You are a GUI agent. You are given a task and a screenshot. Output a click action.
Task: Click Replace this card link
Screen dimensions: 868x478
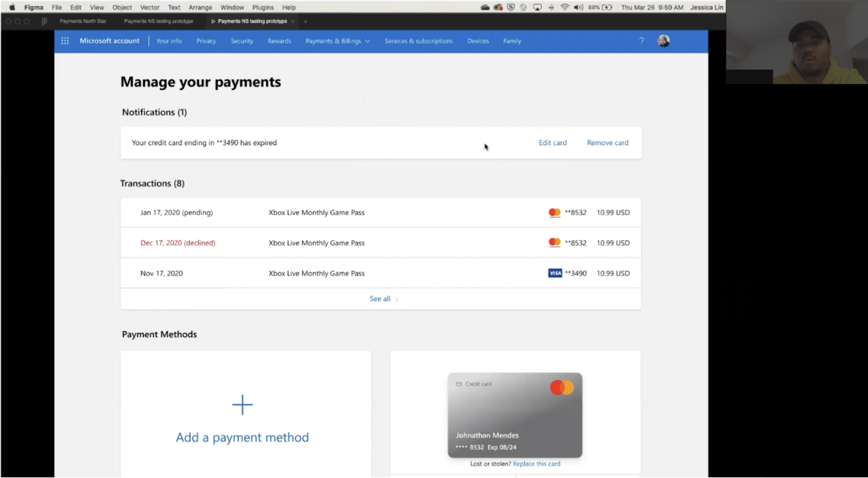536,464
